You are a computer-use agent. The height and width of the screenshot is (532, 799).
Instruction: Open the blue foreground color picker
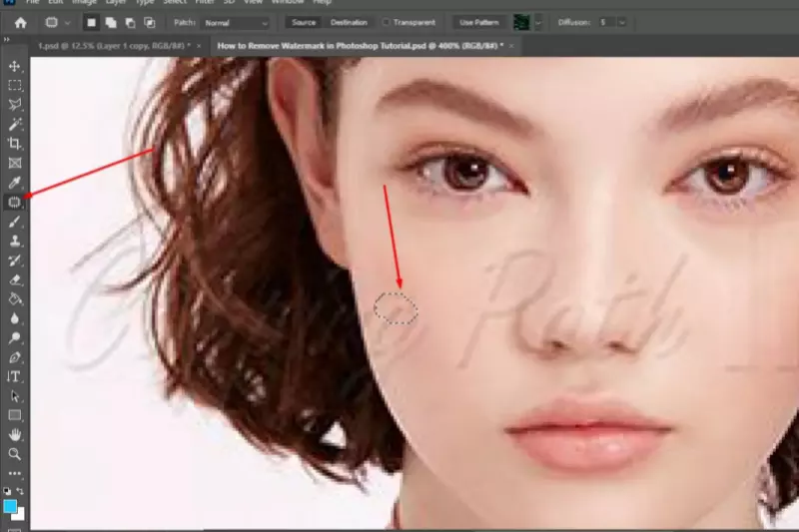click(x=10, y=506)
